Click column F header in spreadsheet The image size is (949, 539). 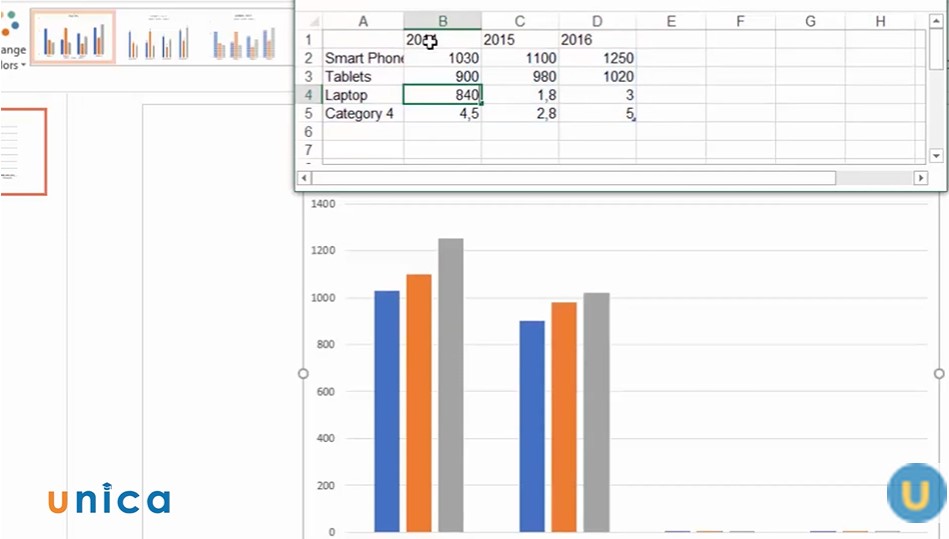point(740,21)
